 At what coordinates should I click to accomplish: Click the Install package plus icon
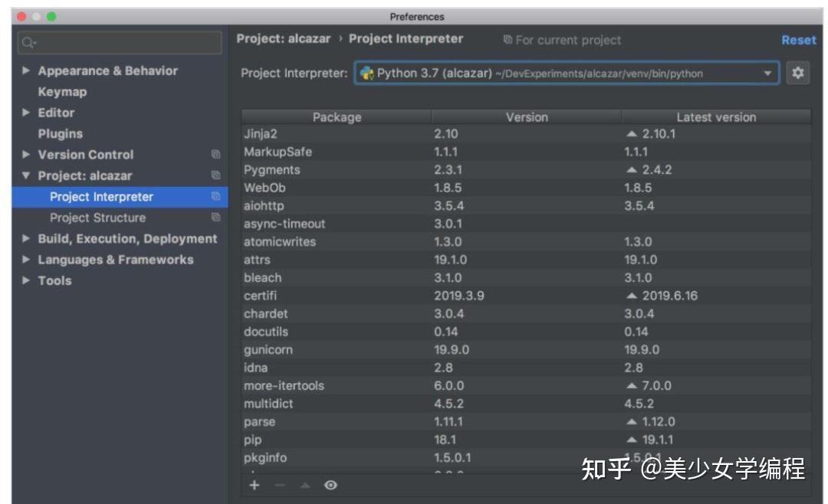click(x=255, y=485)
